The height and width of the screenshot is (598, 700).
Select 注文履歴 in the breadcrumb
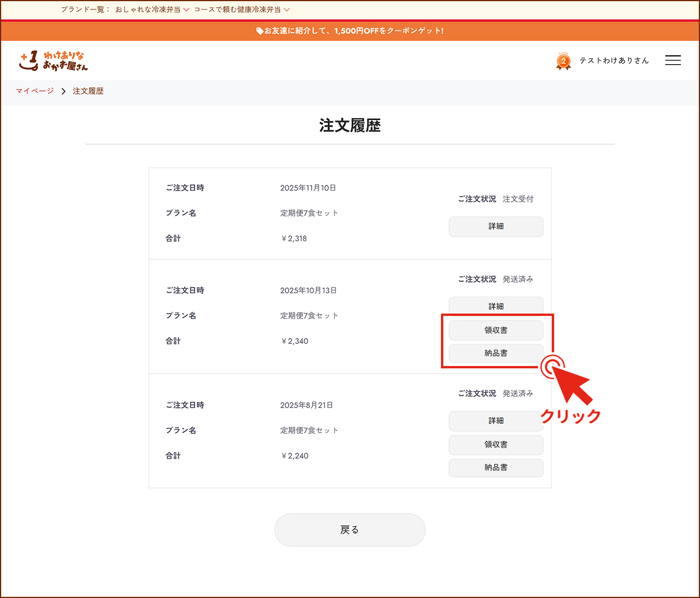[x=87, y=91]
